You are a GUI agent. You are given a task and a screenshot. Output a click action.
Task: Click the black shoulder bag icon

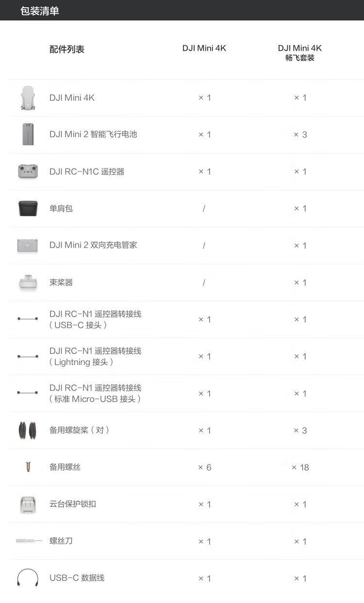point(28,208)
